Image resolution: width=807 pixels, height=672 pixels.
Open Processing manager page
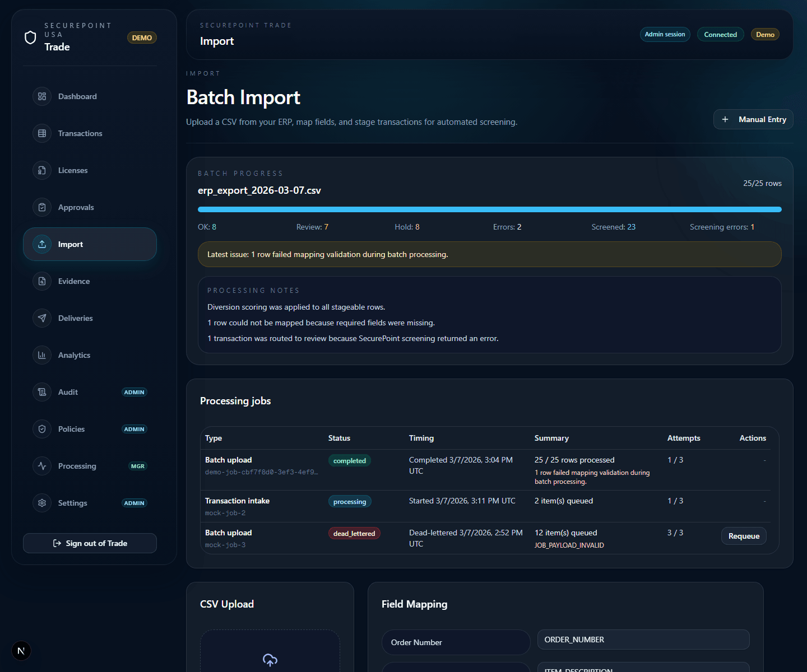coord(90,466)
